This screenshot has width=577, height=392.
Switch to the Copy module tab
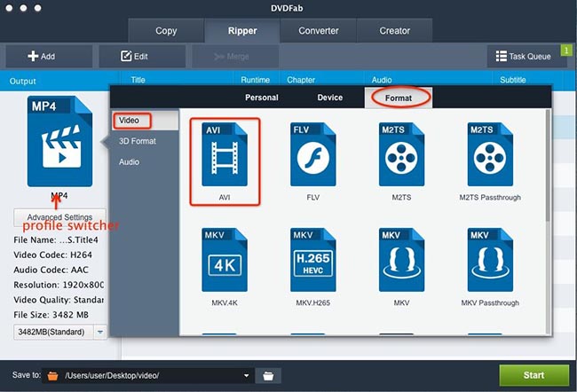coord(166,30)
